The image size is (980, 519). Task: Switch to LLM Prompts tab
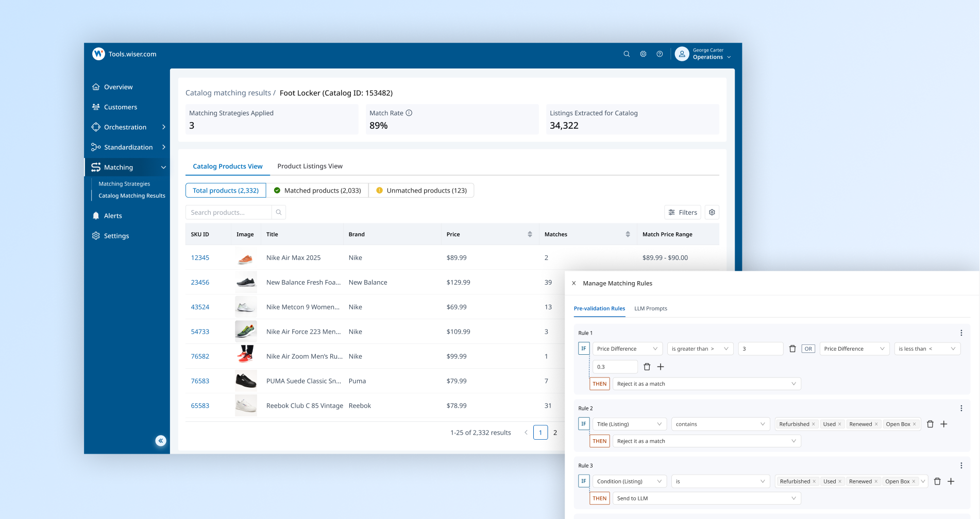click(651, 308)
